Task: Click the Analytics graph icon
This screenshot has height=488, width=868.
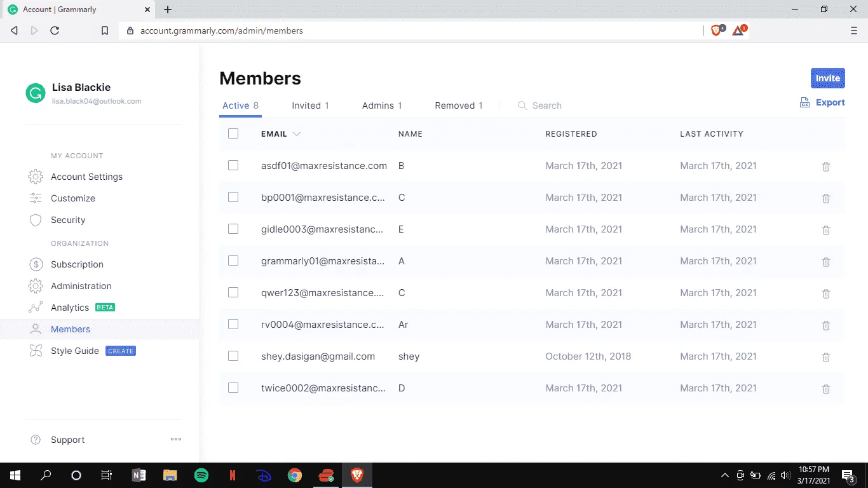Action: pyautogui.click(x=36, y=308)
